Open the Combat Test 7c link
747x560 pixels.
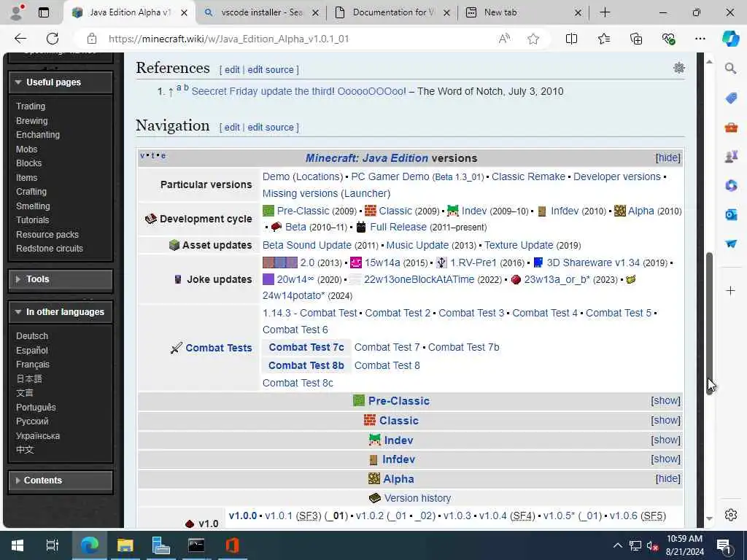(x=306, y=348)
